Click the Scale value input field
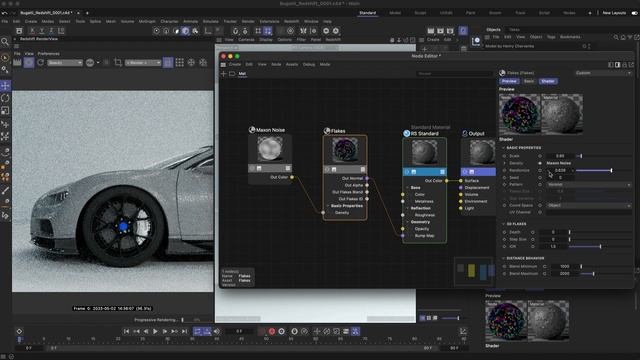Viewport: 640px width, 360px height. [x=560, y=156]
